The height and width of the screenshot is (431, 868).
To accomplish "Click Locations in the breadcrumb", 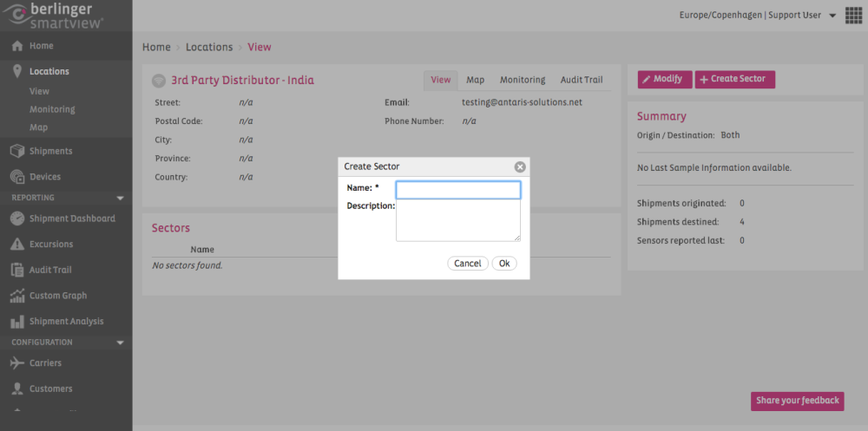I will point(208,47).
